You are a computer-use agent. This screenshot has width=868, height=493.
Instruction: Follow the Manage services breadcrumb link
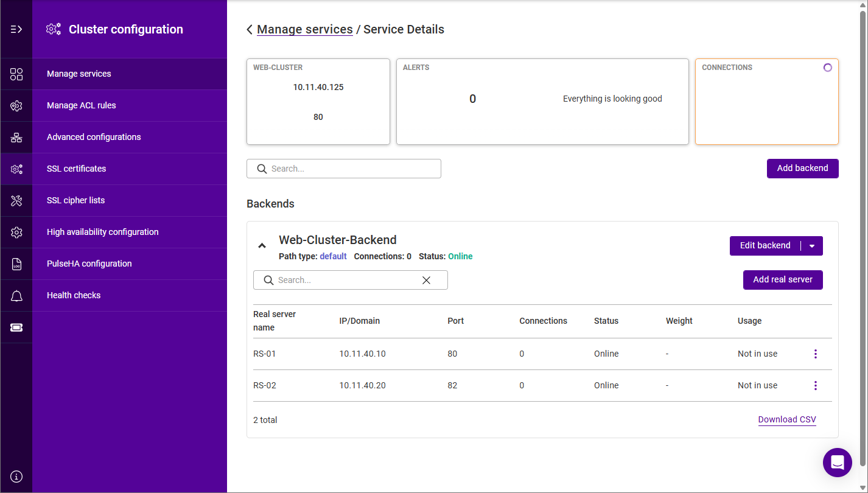(x=305, y=29)
